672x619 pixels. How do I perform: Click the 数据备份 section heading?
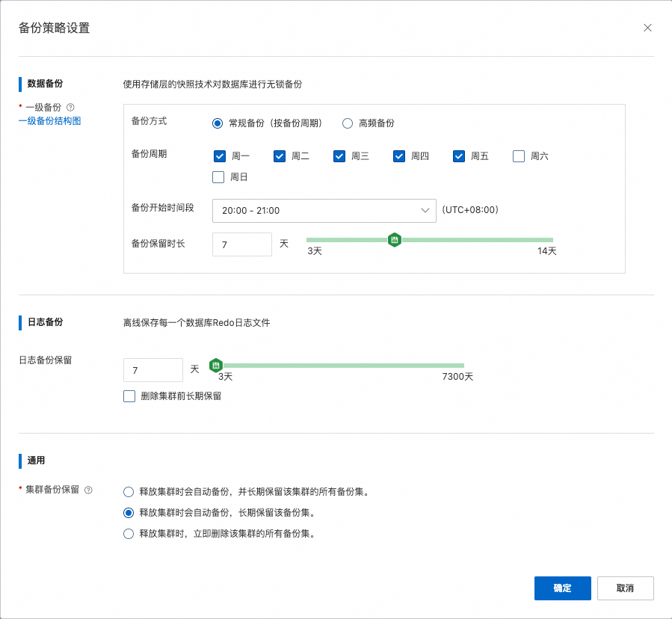pyautogui.click(x=45, y=84)
